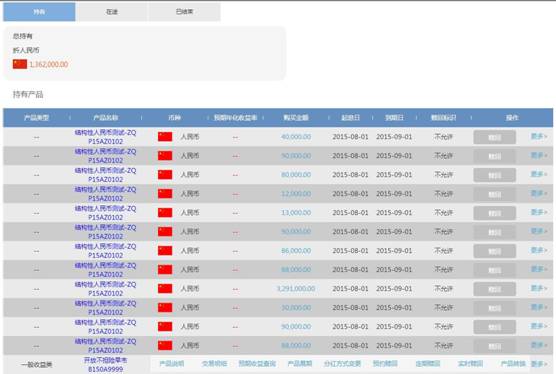556x374 pixels.
Task: Open the 1,291,000.00 purchase amount link
Action: 296,289
